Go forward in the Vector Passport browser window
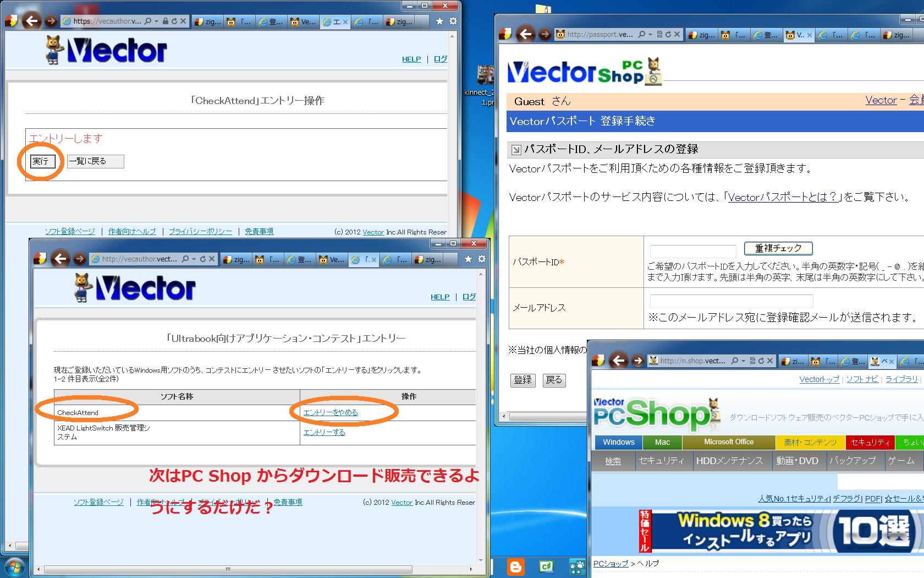 [x=545, y=34]
